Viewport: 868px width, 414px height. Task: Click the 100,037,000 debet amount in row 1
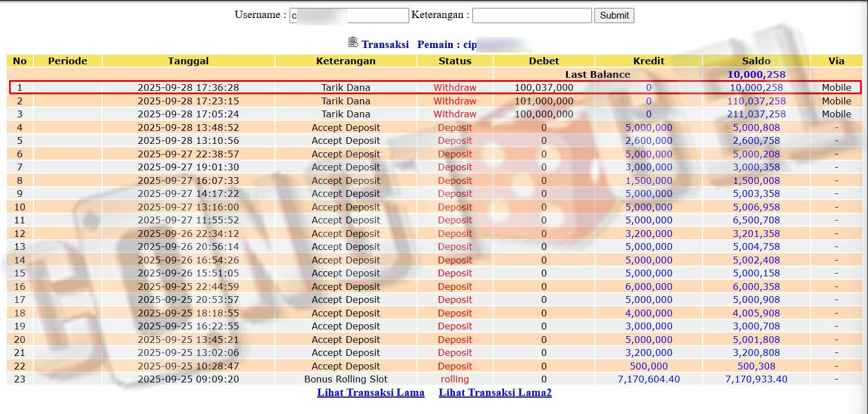pos(543,87)
